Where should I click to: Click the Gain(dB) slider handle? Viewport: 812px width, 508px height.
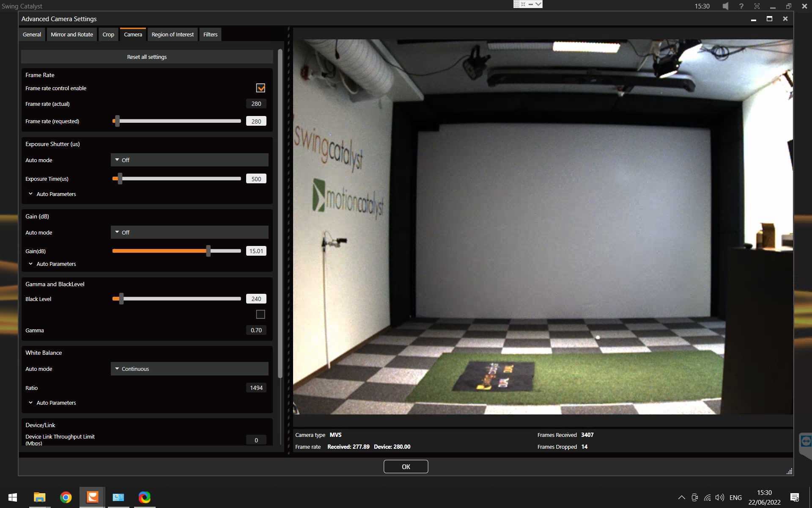[208, 251]
